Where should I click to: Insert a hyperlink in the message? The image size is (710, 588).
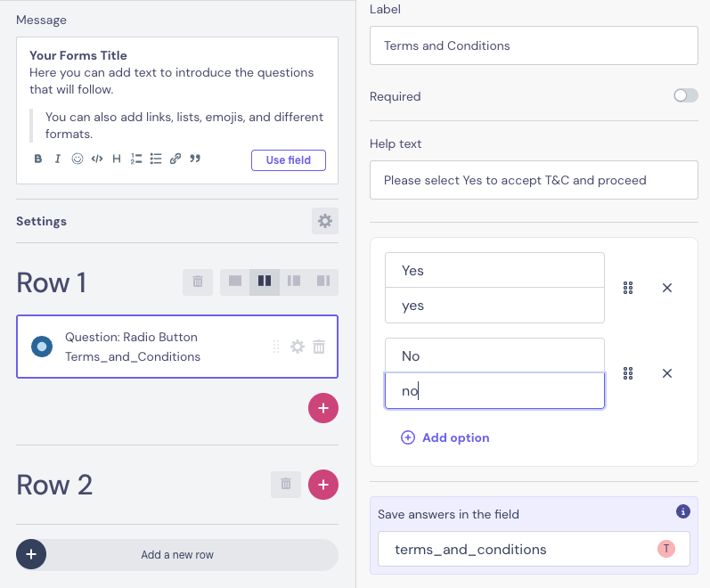(175, 159)
